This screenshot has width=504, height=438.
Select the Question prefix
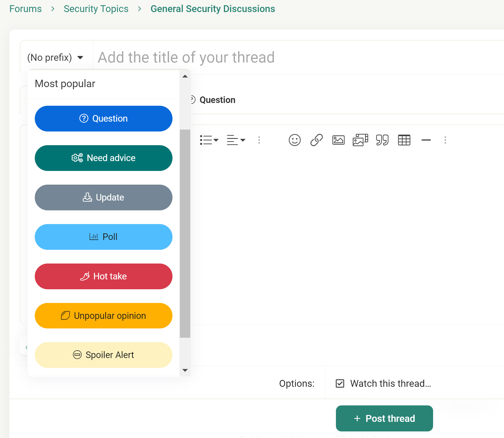click(x=103, y=119)
